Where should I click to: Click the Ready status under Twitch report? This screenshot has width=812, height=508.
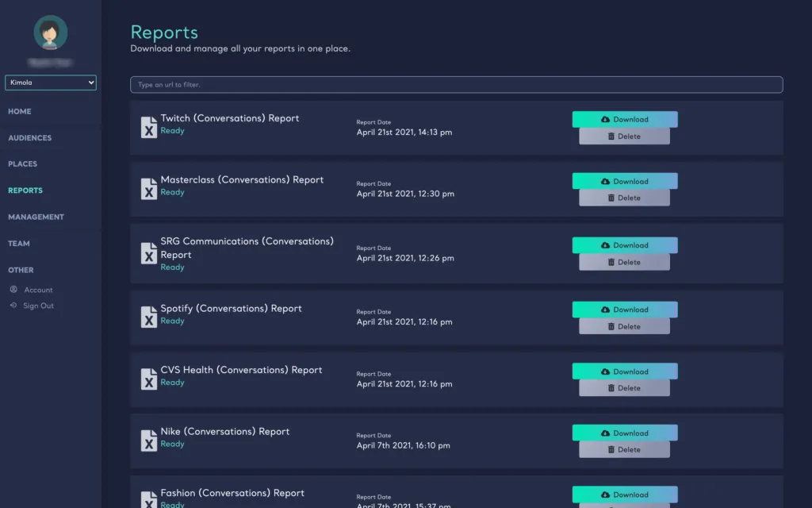tap(172, 131)
